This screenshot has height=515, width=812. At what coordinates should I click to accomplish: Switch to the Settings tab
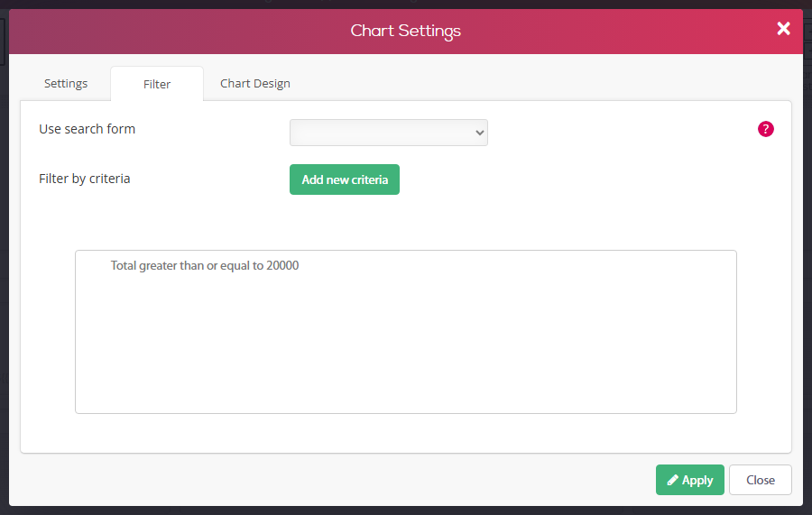(x=66, y=83)
